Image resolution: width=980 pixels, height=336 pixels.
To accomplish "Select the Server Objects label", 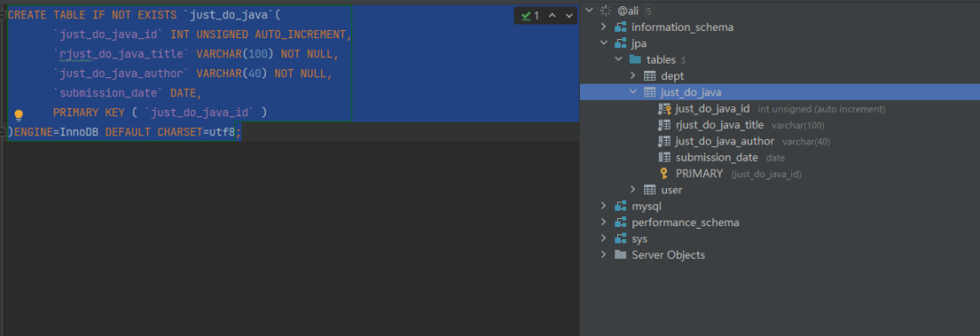I will 668,255.
